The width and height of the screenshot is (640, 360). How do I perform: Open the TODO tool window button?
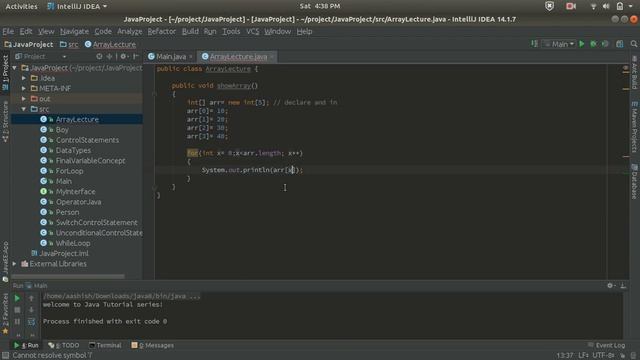pyautogui.click(x=64, y=345)
